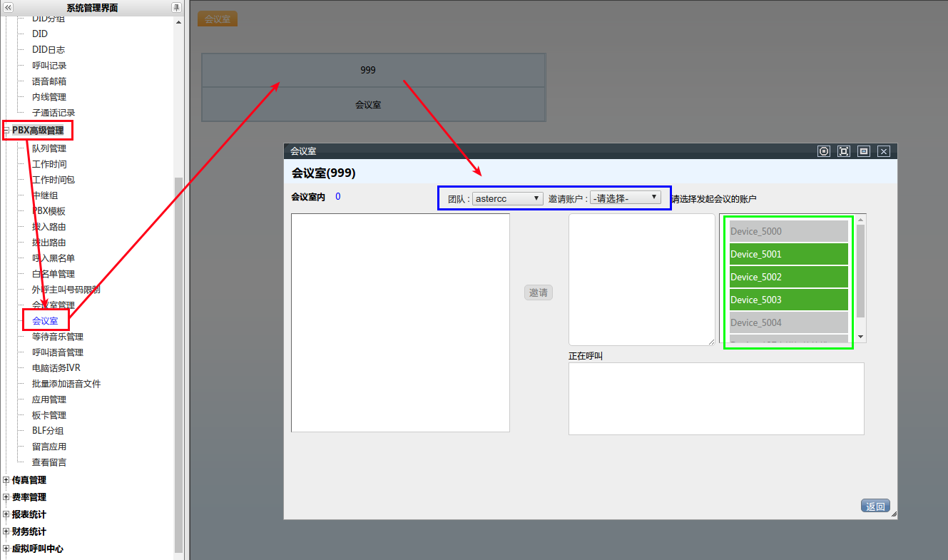Click the 返回 button

(x=875, y=506)
